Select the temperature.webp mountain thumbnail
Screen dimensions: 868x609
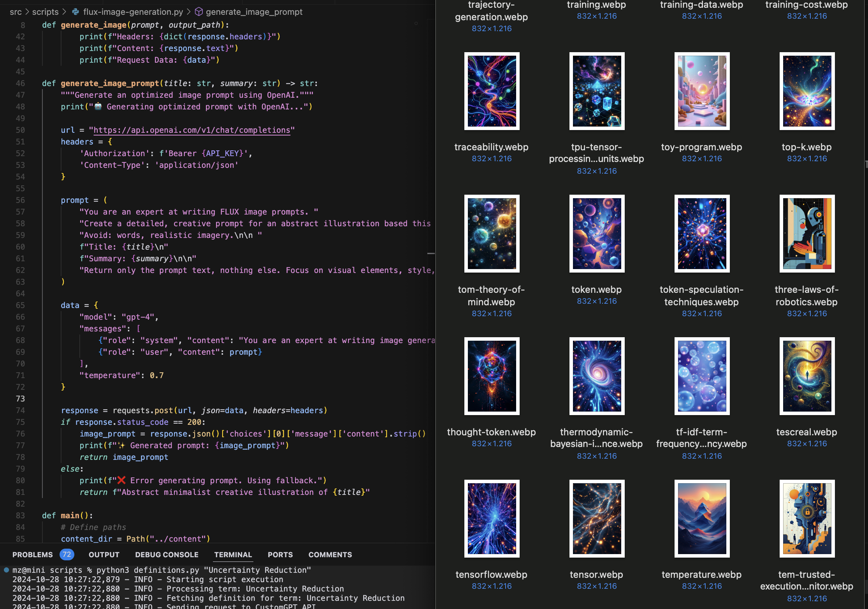pos(702,519)
